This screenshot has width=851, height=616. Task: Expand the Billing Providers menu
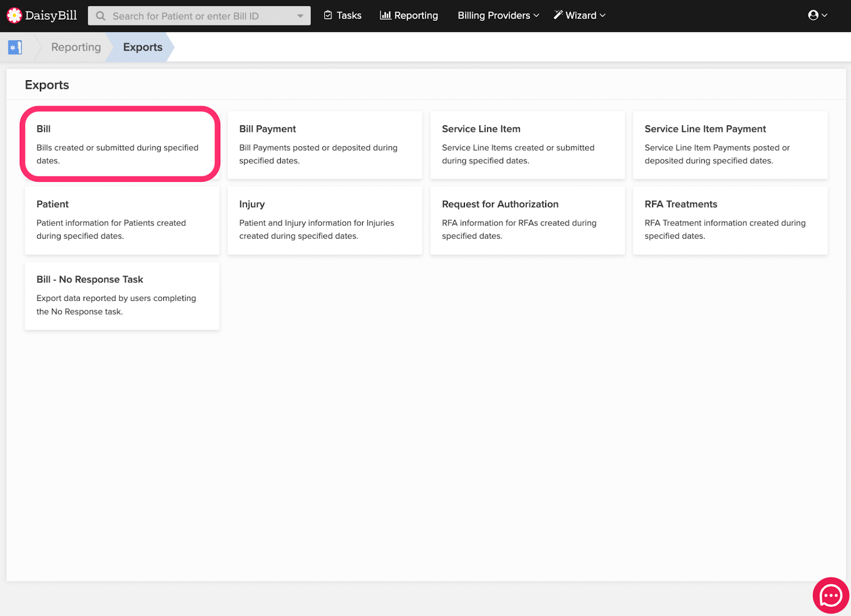point(498,15)
